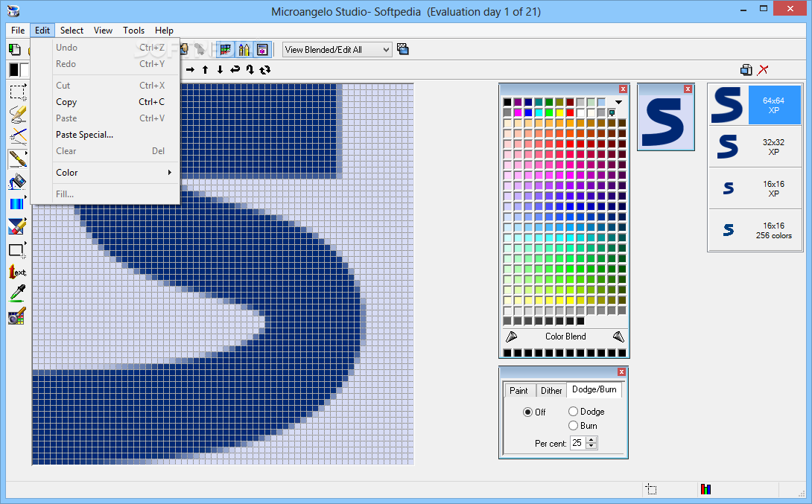Click the Edit menu title

[x=42, y=31]
